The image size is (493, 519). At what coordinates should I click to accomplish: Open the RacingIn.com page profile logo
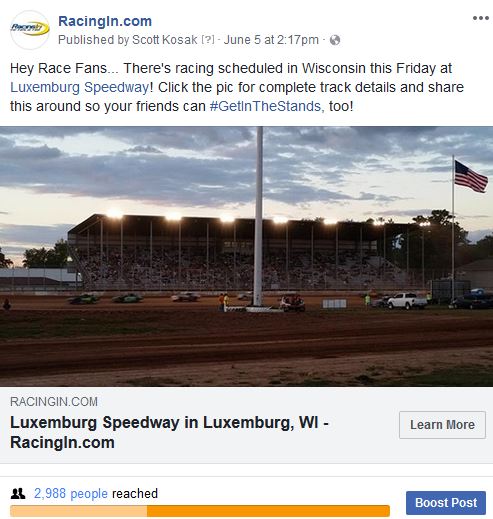click(30, 30)
